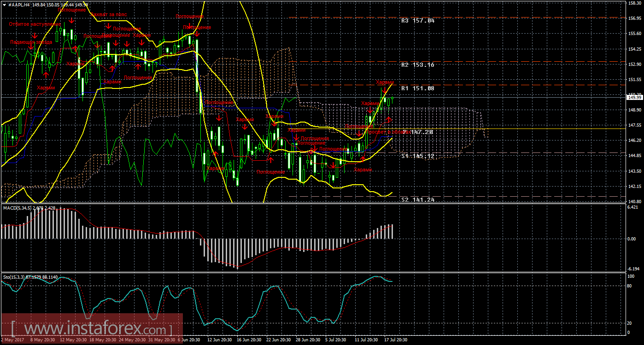Click the red arrow under Падающая звезда
This screenshot has width=644, height=345.
click(30, 47)
